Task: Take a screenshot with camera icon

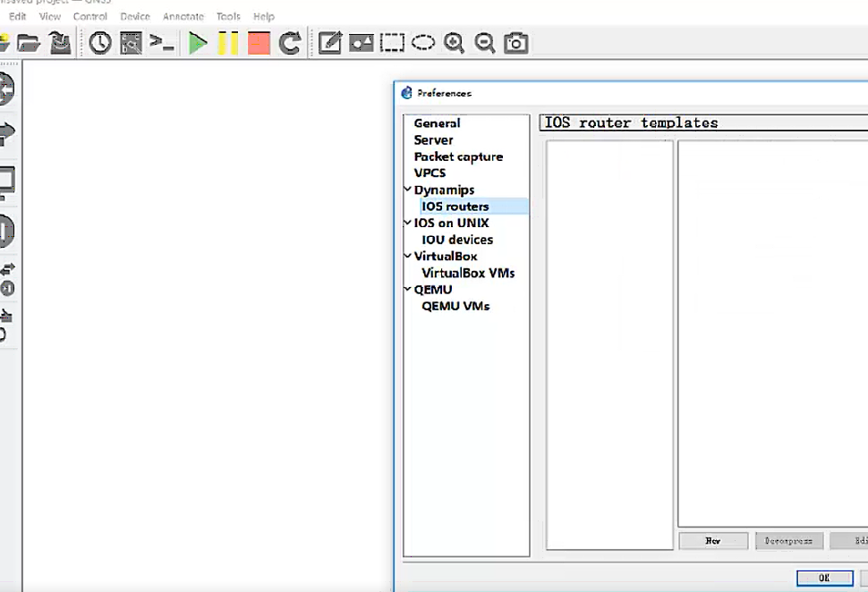Action: point(516,43)
